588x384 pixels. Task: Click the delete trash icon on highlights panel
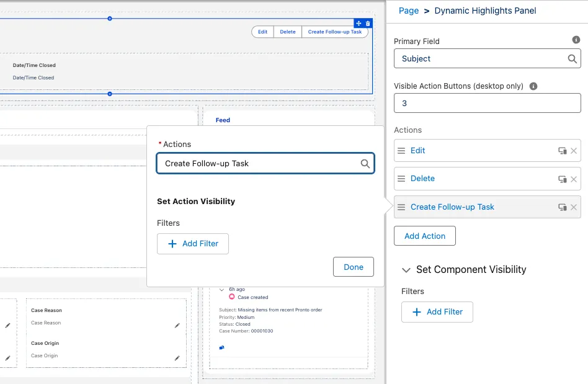tap(368, 23)
